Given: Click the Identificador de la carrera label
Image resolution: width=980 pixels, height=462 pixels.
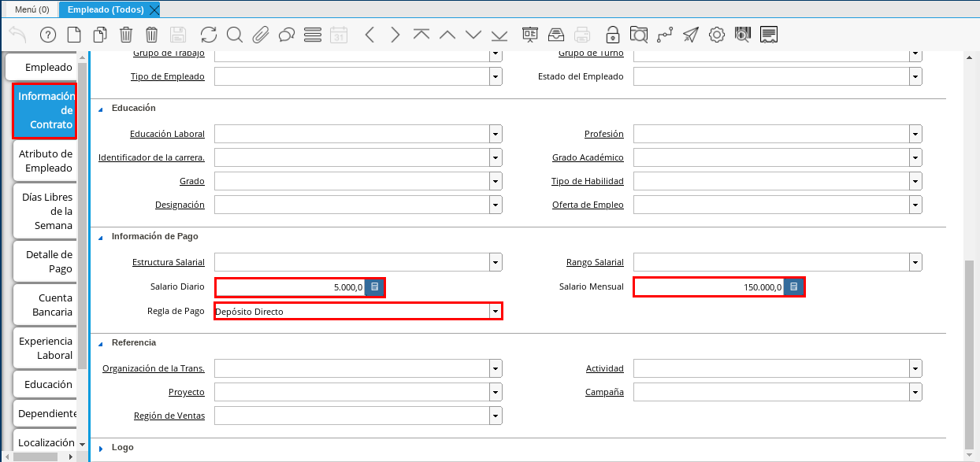Looking at the screenshot, I should (151, 157).
